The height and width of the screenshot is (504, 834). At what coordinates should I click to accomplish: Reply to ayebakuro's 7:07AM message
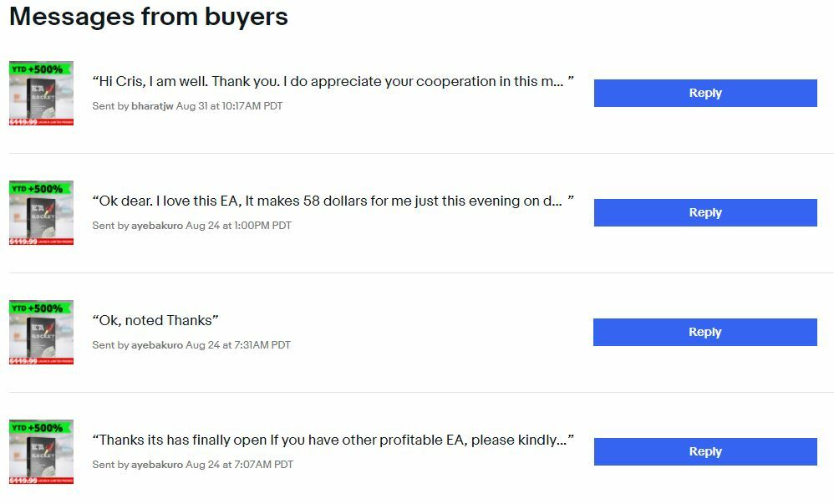(705, 452)
